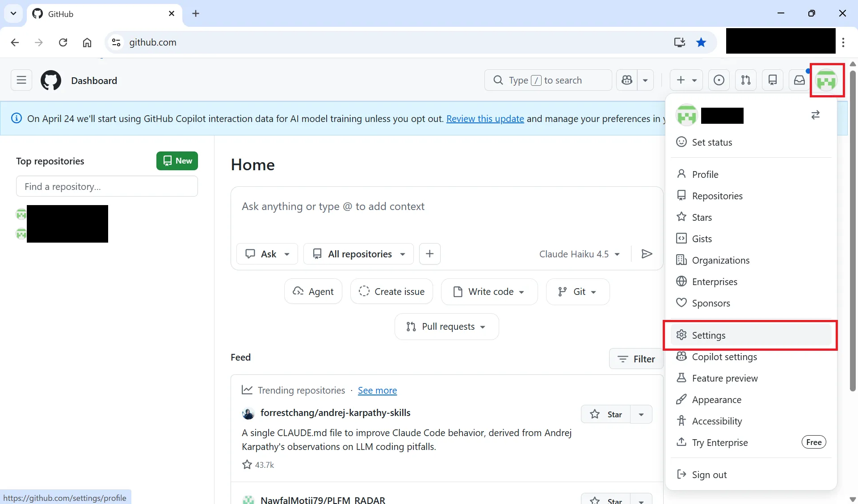Image resolution: width=858 pixels, height=504 pixels.
Task: Open the Issues icon in header
Action: tap(719, 80)
